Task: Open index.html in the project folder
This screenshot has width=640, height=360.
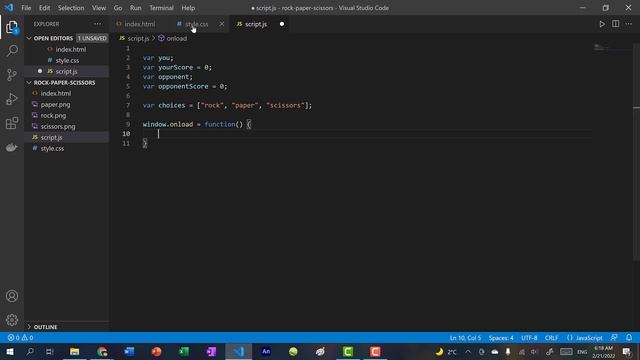Action: [56, 93]
